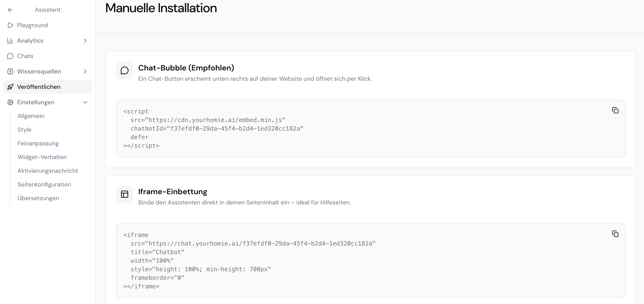644x304 pixels.
Task: Click the iframe src URL line
Action: [253, 243]
